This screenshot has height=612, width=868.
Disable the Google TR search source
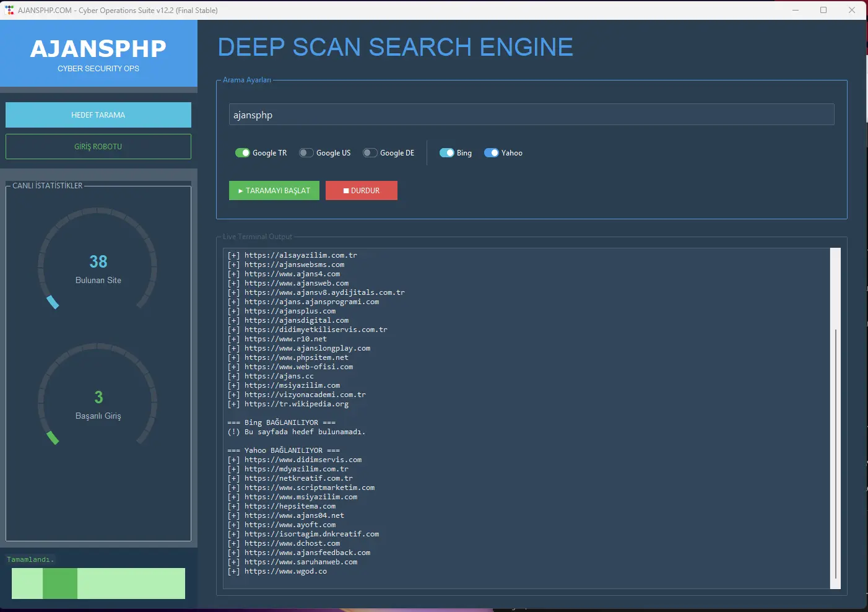(x=243, y=152)
